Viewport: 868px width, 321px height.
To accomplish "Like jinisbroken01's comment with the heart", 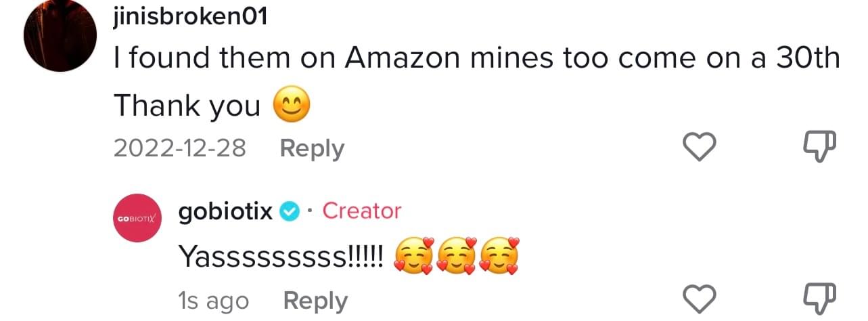I will 698,147.
